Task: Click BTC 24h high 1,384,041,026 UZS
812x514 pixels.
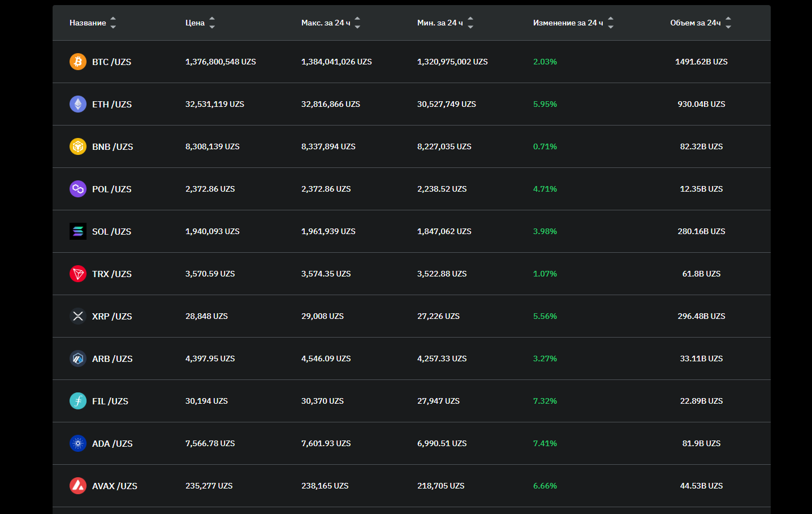Action: point(336,62)
